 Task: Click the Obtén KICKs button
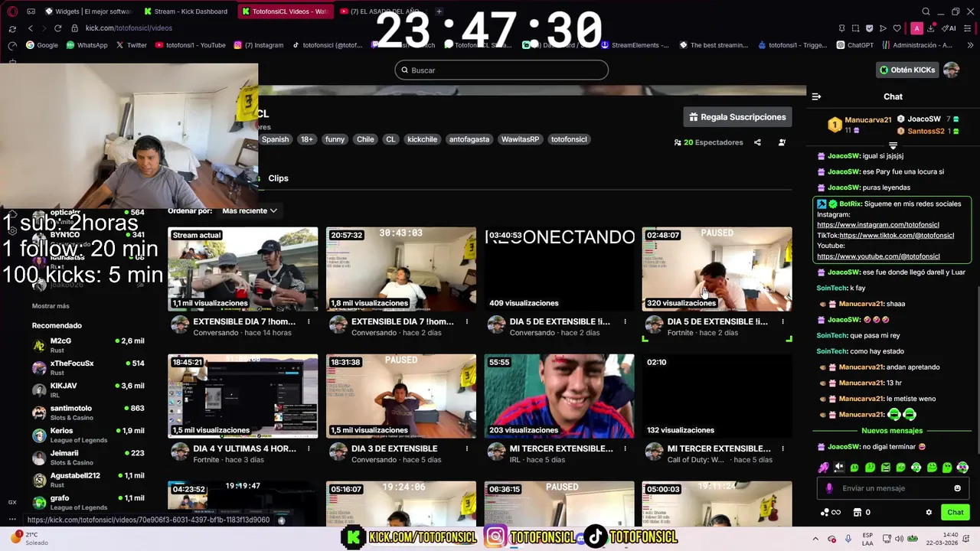(x=907, y=70)
